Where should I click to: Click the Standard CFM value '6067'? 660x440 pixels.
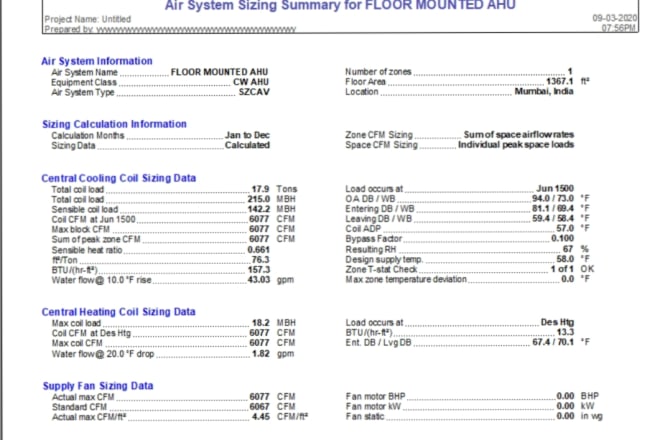(259, 407)
